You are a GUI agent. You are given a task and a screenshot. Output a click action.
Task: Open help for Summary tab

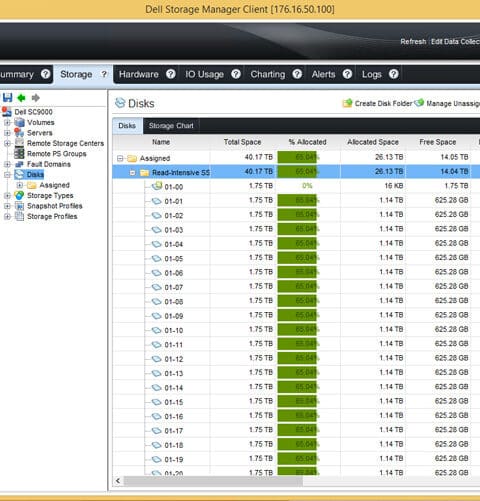[x=46, y=74]
